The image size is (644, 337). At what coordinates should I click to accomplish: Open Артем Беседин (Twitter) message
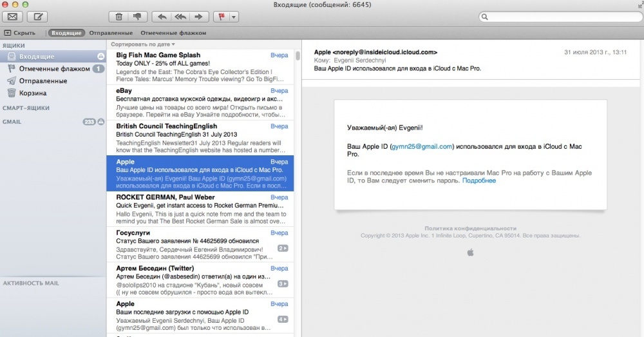pyautogui.click(x=200, y=280)
